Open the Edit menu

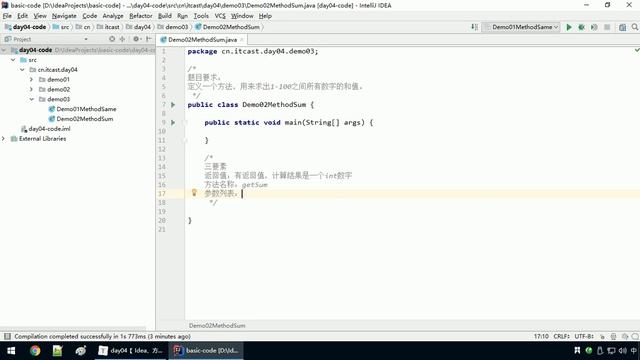[x=22, y=16]
